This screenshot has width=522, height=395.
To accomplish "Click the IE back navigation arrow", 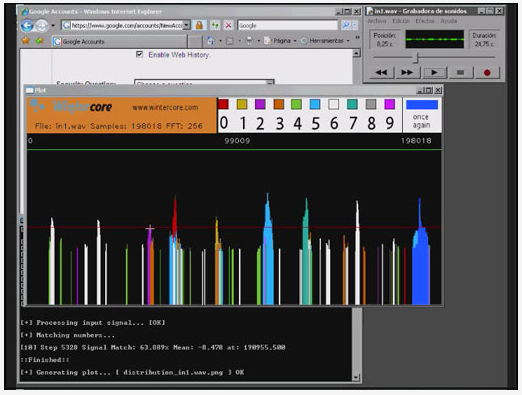I will point(27,25).
